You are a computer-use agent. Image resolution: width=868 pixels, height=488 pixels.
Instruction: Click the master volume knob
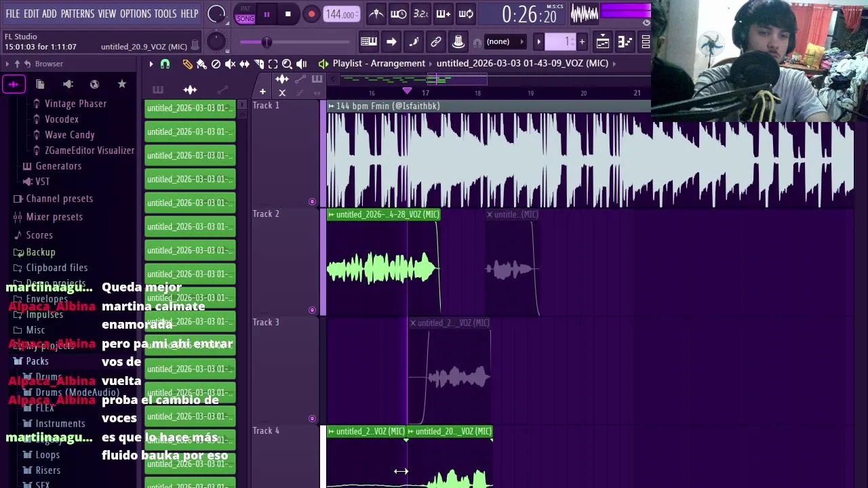(x=216, y=14)
